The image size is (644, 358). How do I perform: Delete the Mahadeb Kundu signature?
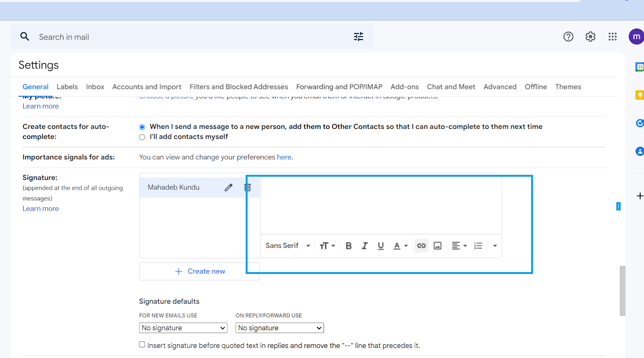click(248, 187)
